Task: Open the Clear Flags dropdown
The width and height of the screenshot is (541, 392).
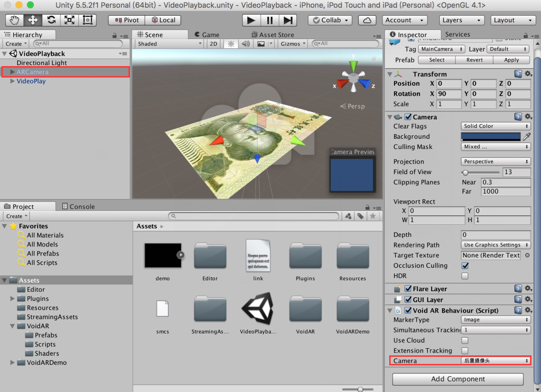Action: (495, 126)
